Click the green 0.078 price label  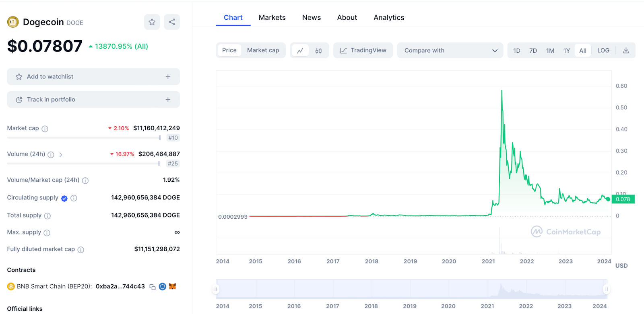click(x=623, y=199)
